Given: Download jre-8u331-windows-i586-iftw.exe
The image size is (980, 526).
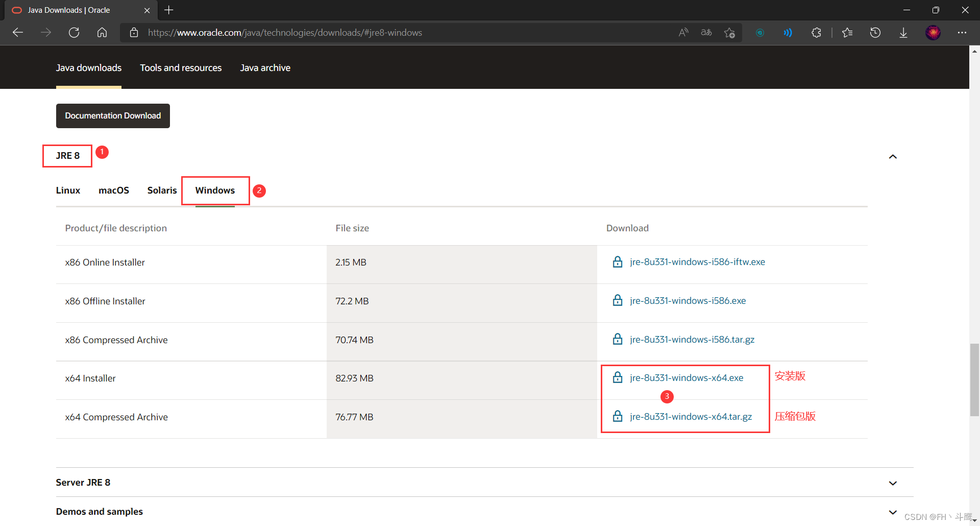Looking at the screenshot, I should pyautogui.click(x=697, y=262).
